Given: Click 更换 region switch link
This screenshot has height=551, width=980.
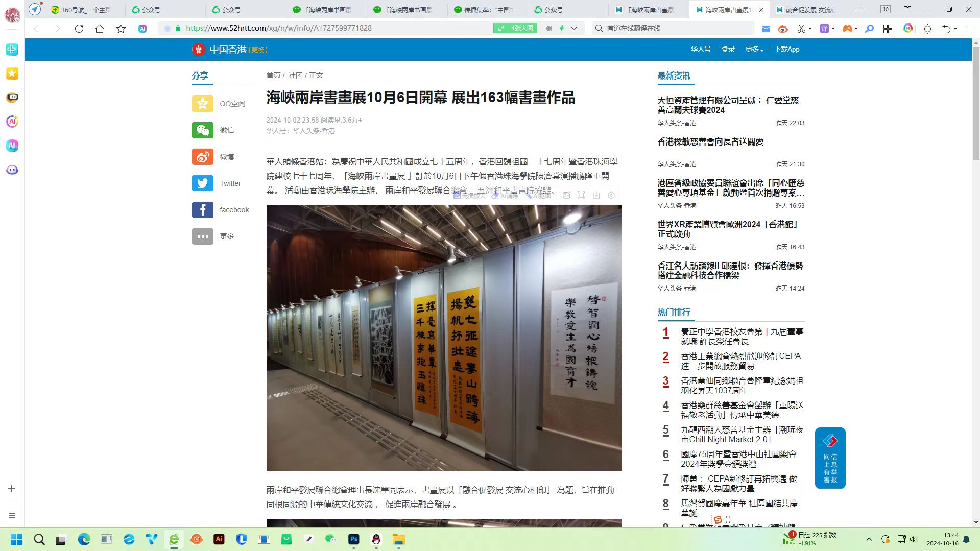Looking at the screenshot, I should (258, 50).
